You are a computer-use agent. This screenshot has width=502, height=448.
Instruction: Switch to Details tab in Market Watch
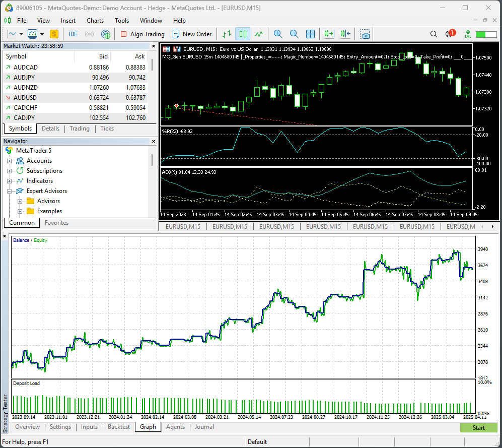tap(50, 129)
